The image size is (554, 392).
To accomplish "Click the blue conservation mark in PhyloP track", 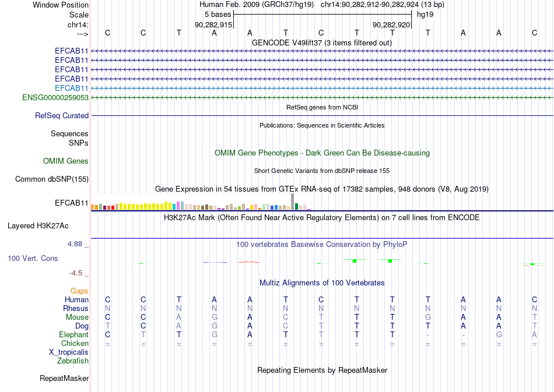I will click(215, 262).
